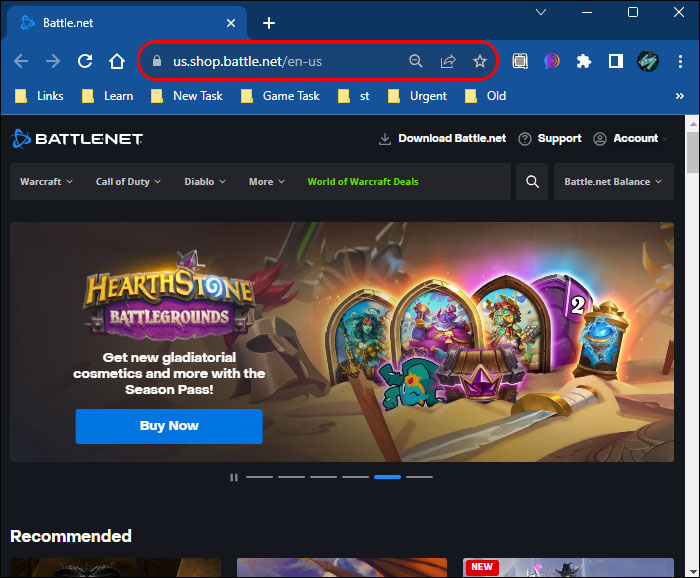
Task: Jump to the third carousel slide indicator
Action: point(324,477)
